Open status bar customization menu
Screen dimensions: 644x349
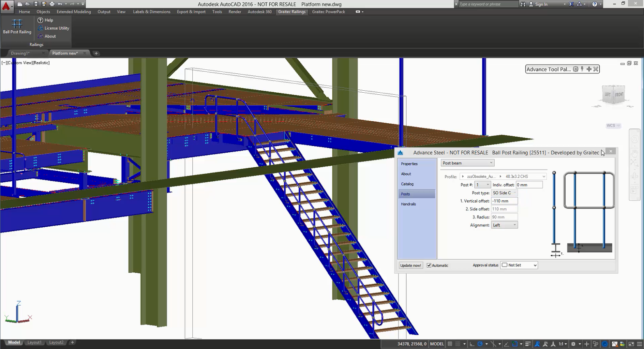(x=640, y=344)
